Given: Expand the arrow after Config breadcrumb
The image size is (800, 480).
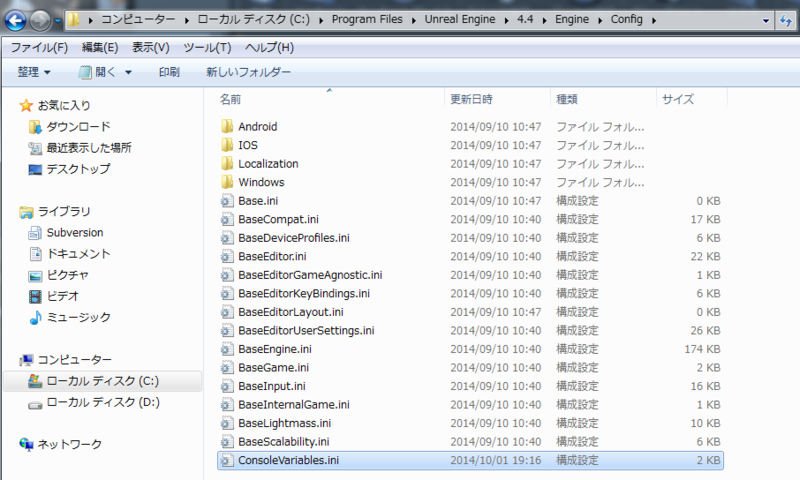Looking at the screenshot, I should point(654,20).
